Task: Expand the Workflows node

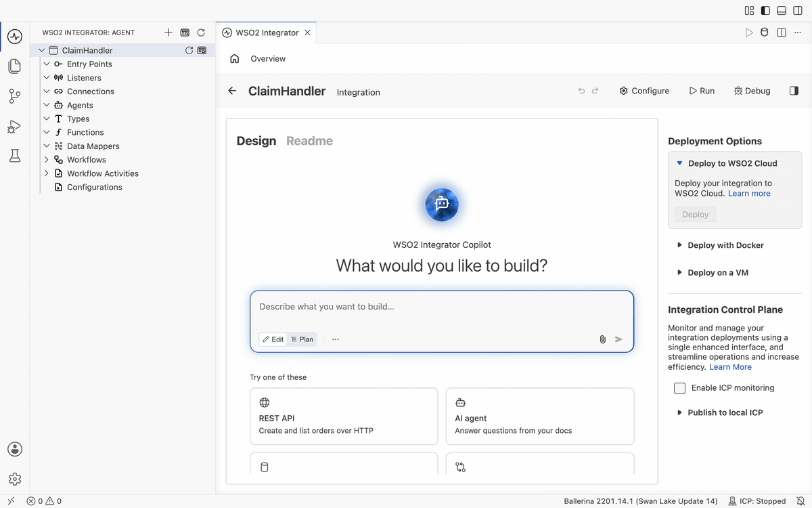Action: (x=47, y=160)
